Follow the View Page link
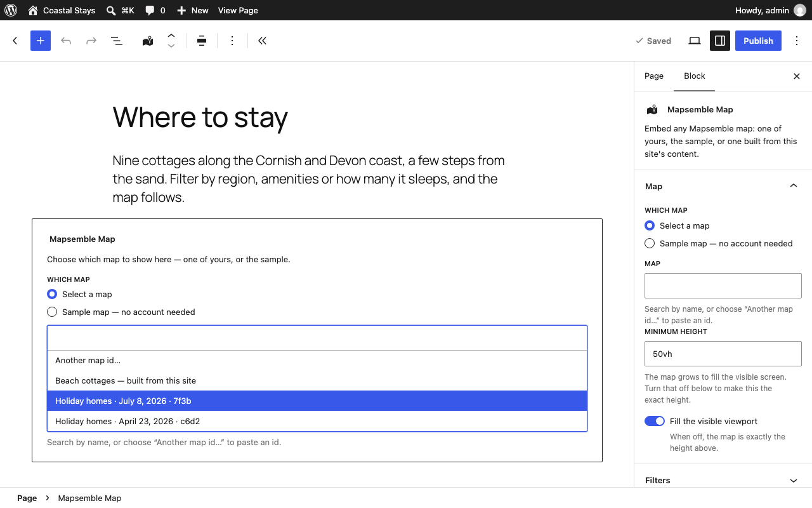812x508 pixels. tap(238, 10)
